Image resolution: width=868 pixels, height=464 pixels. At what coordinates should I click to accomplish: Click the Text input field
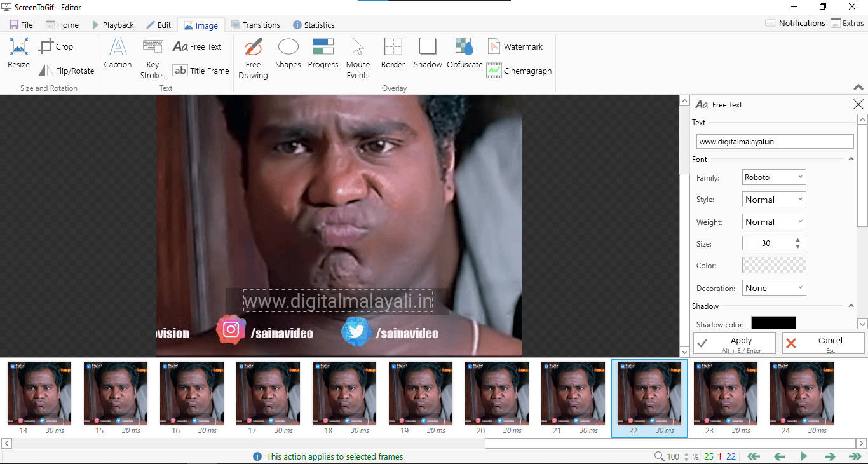[x=775, y=142]
